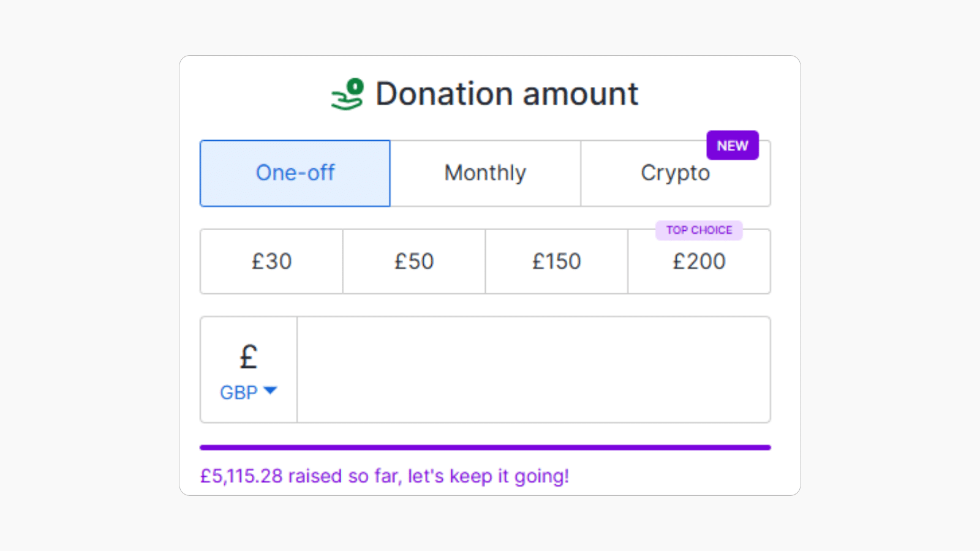
Task: Switch to the Crypto donation tab
Action: click(x=675, y=174)
